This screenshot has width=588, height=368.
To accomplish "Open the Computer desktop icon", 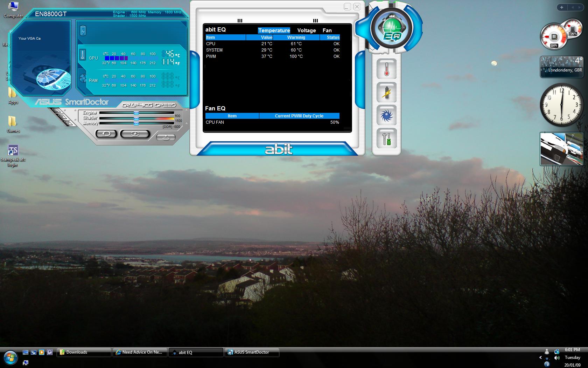I will click(13, 10).
